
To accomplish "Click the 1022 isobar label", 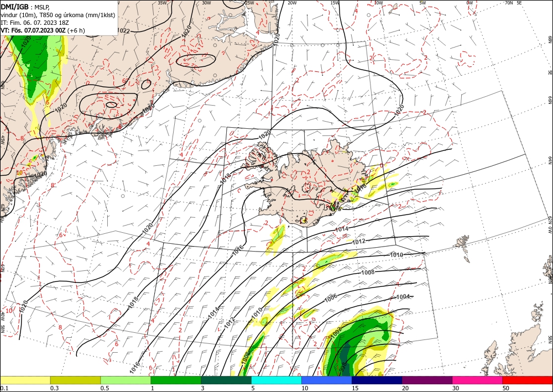I will pos(123,30).
